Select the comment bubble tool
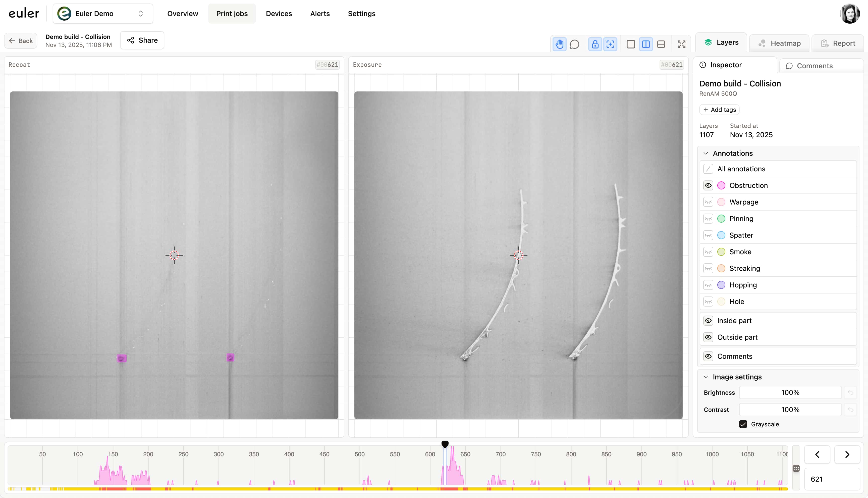The width and height of the screenshot is (868, 498). [575, 44]
